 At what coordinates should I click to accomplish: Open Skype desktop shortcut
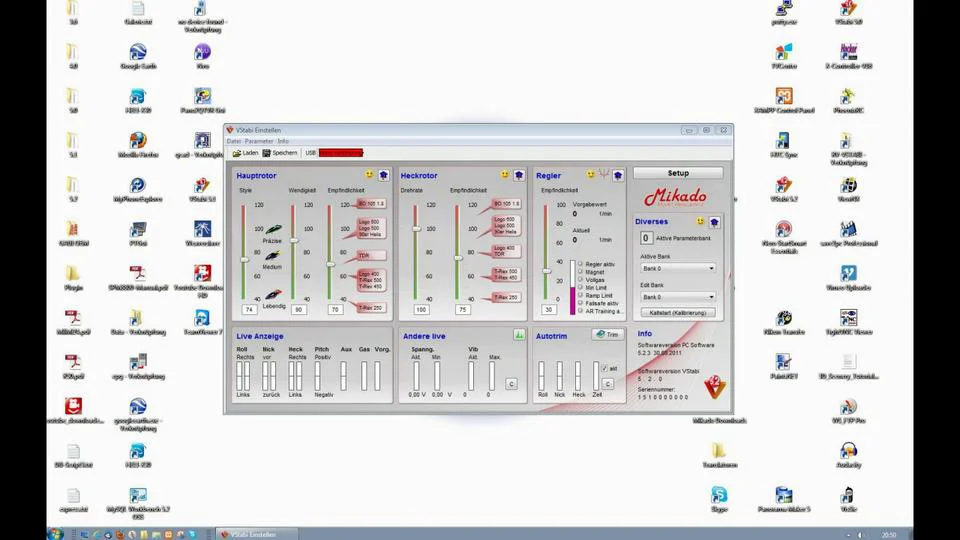point(719,500)
